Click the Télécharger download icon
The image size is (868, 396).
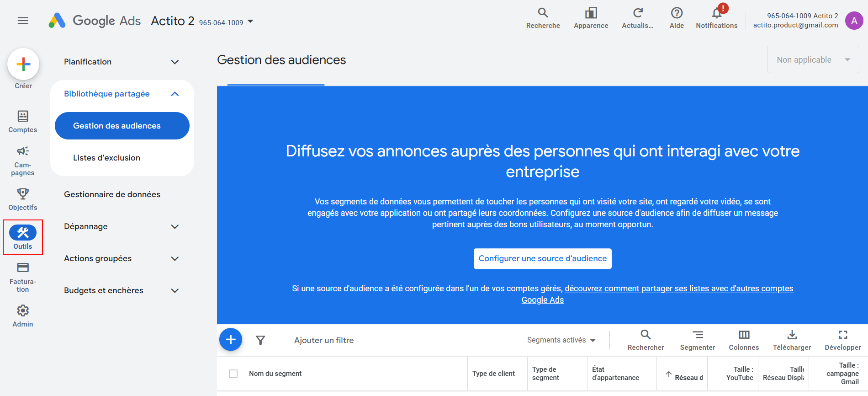tap(792, 335)
